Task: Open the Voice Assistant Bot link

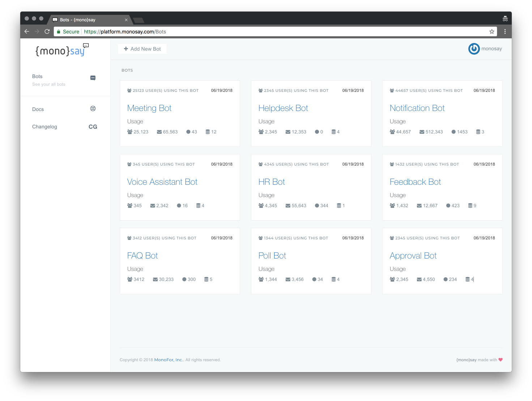Action: 162,182
